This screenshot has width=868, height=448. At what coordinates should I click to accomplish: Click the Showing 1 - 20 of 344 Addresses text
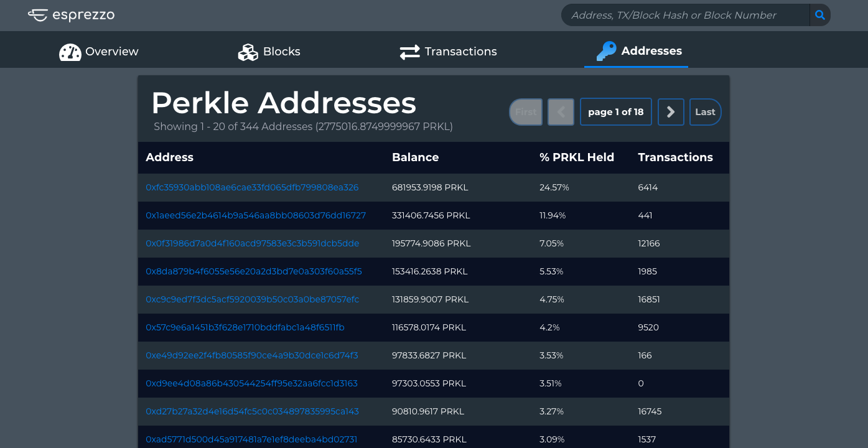(x=303, y=126)
